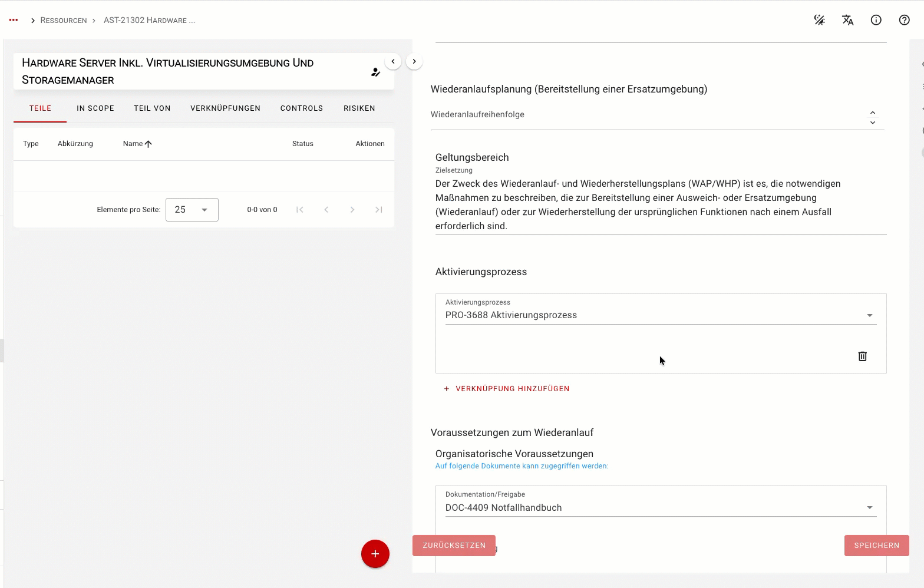Click the Wiederanlaufsplanung section heading
The image size is (924, 588).
click(x=569, y=89)
